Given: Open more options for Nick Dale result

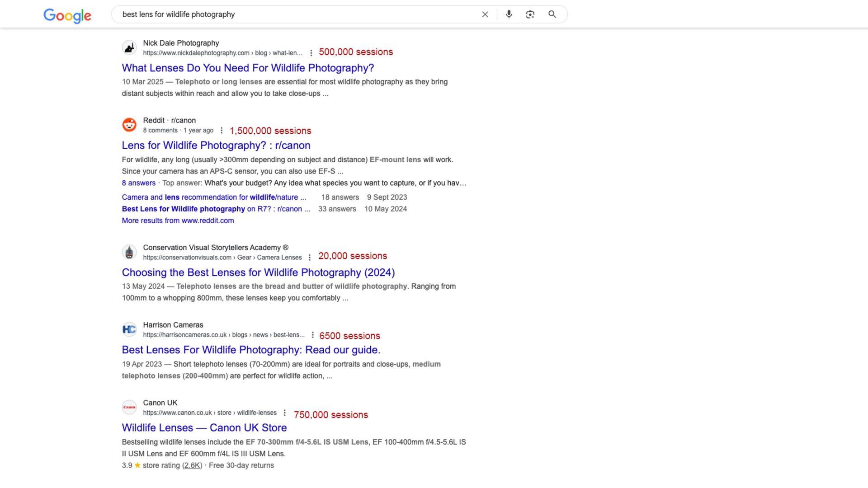Looking at the screenshot, I should click(x=311, y=53).
